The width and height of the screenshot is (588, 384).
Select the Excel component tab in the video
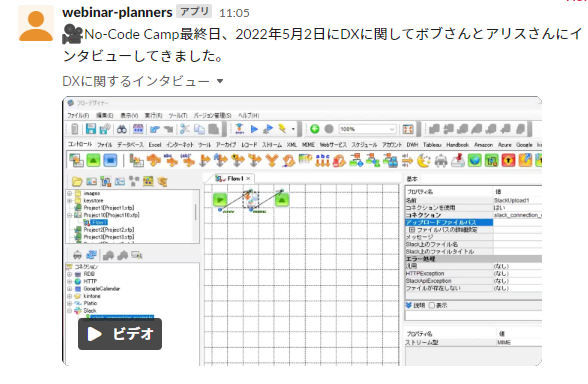pyautogui.click(x=155, y=145)
